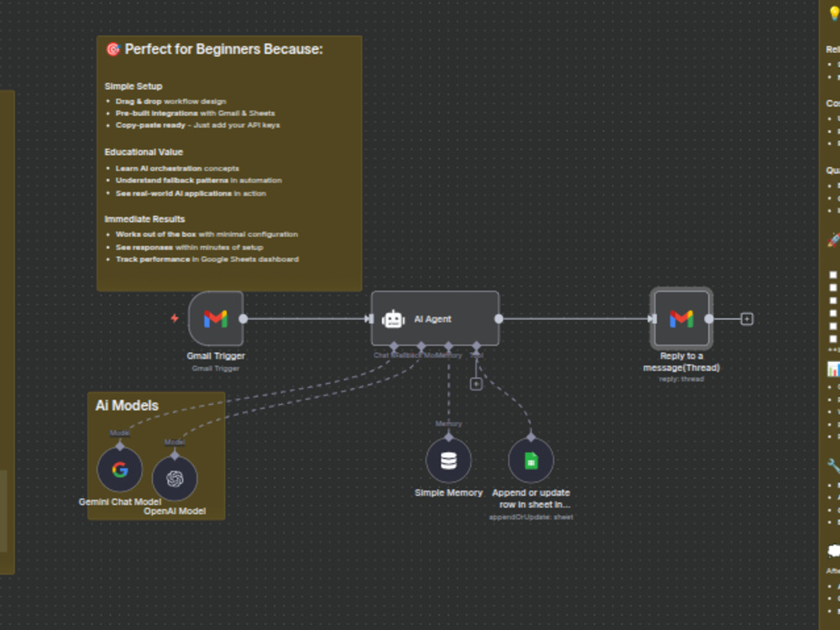The image size is (840, 630).
Task: Open the Google Sheets append row node
Action: click(x=531, y=460)
